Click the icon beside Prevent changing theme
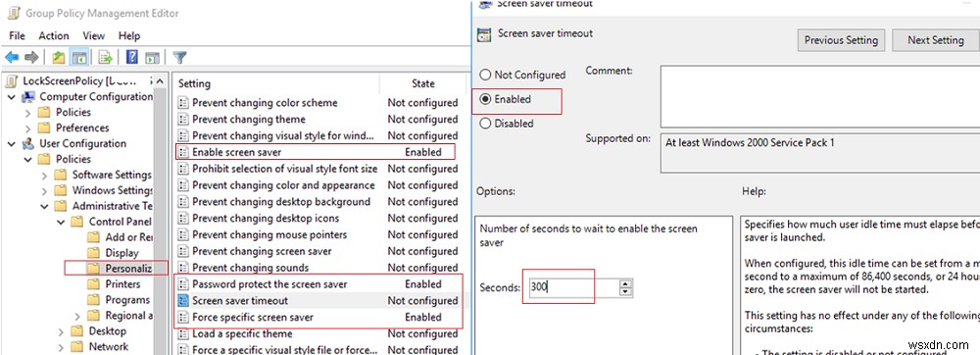This screenshot has width=980, height=355. [183, 119]
